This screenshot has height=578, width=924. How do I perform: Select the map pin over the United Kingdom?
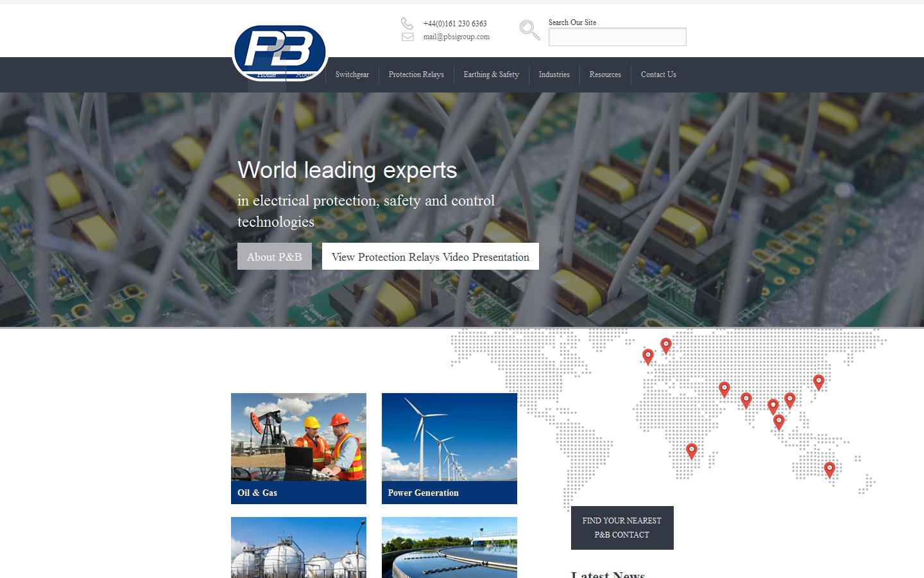pos(648,356)
